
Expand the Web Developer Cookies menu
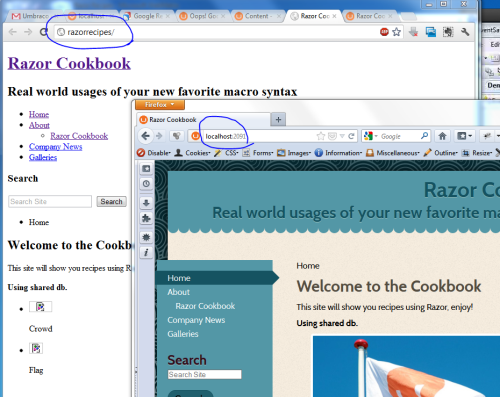coord(193,153)
